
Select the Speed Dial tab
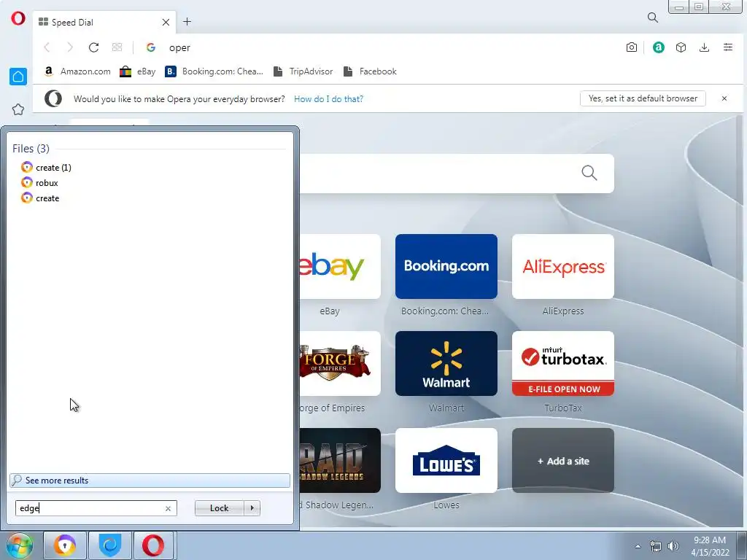(x=104, y=22)
